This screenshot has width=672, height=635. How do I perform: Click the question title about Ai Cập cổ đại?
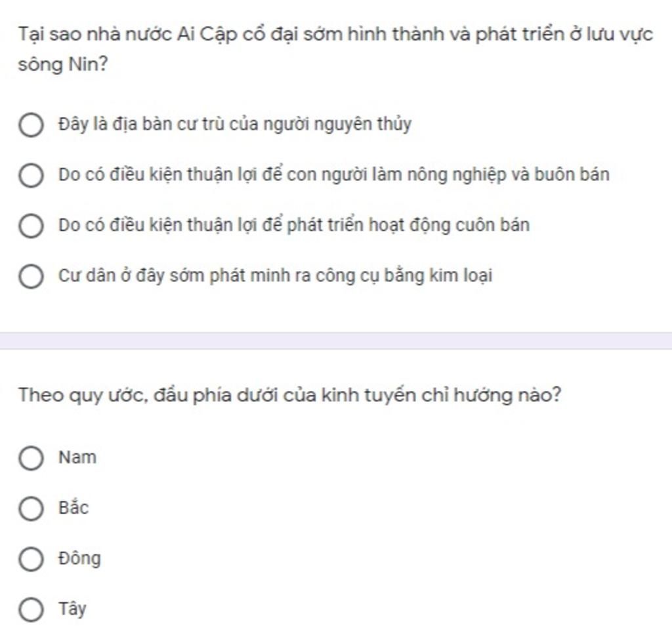click(x=335, y=49)
